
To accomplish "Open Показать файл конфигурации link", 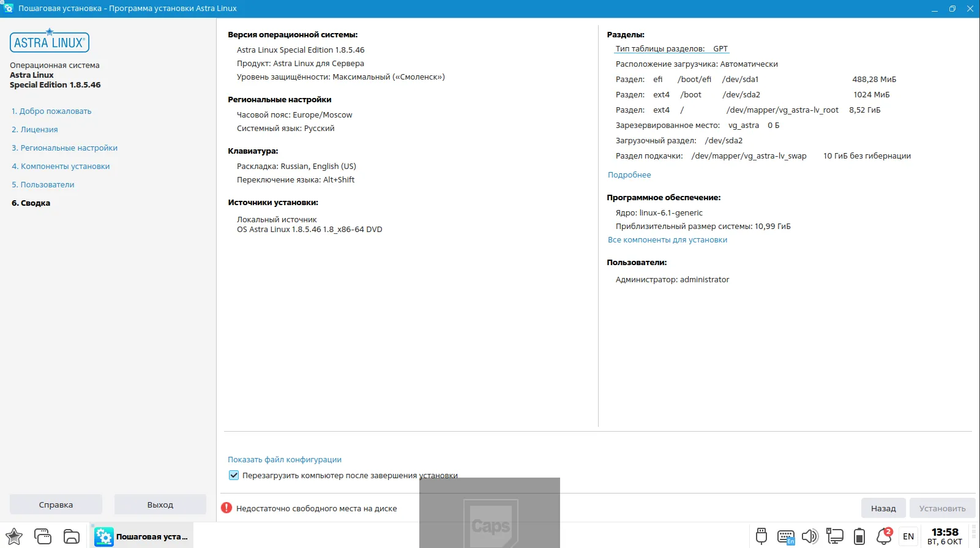I will coord(285,459).
